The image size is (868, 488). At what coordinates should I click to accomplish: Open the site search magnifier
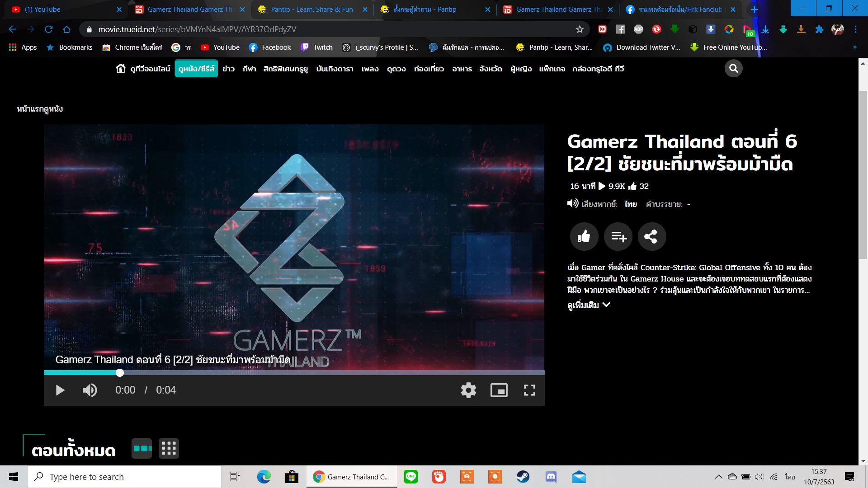point(733,69)
